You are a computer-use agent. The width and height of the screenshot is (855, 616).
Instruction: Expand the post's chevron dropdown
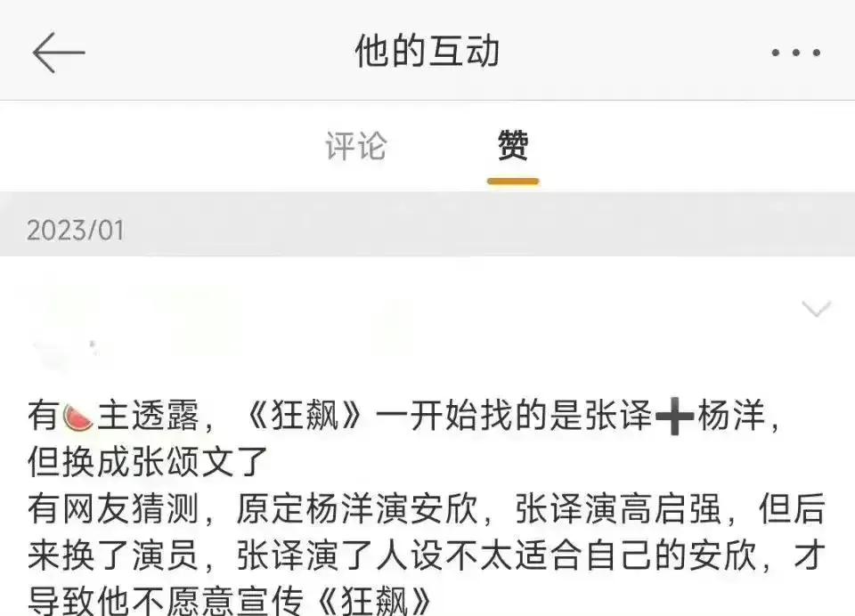[817, 309]
